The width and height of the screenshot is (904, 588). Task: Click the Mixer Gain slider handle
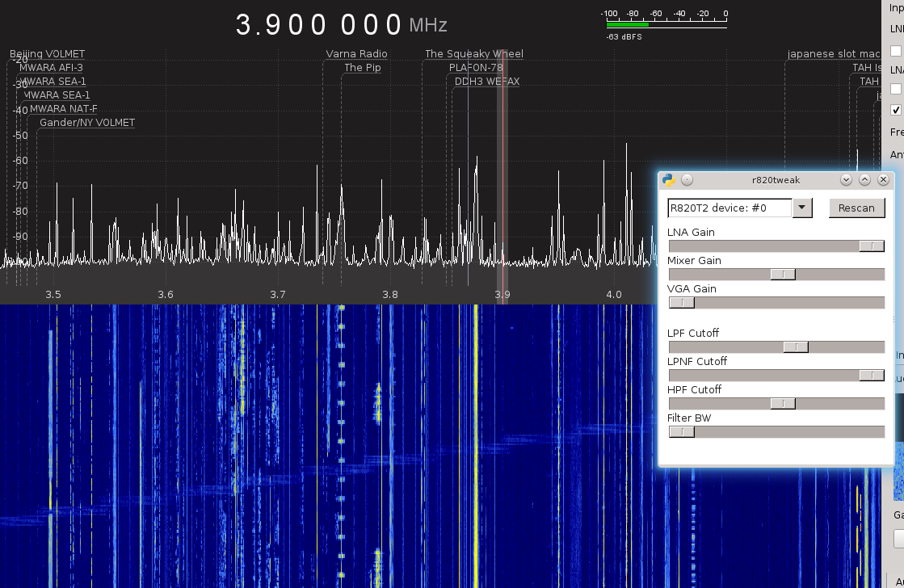tap(782, 275)
